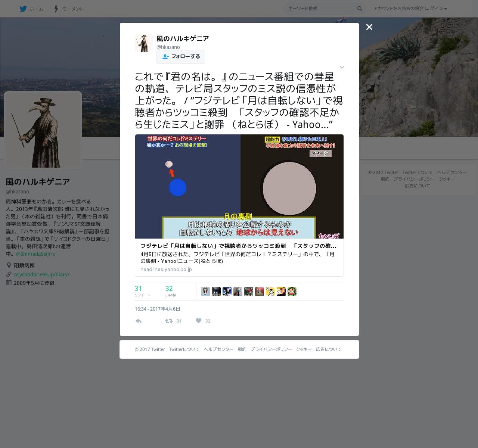Open Moments lightning bolt icon

pyautogui.click(x=56, y=9)
